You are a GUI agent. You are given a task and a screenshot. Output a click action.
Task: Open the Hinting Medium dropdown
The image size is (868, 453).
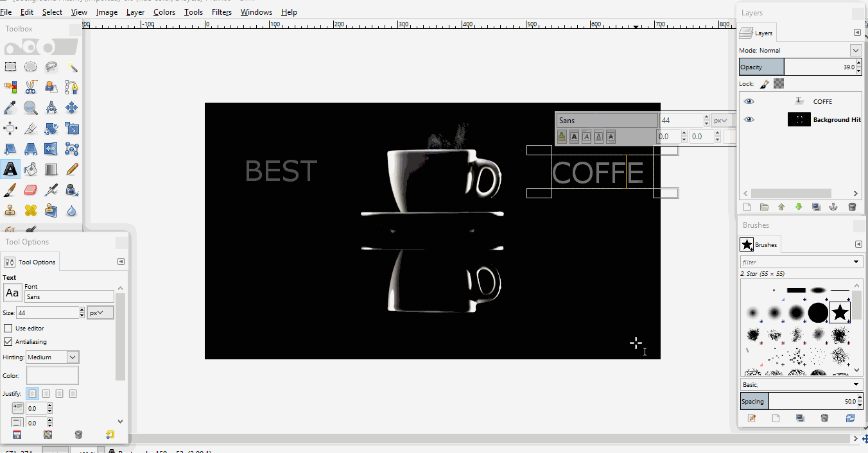[73, 357]
